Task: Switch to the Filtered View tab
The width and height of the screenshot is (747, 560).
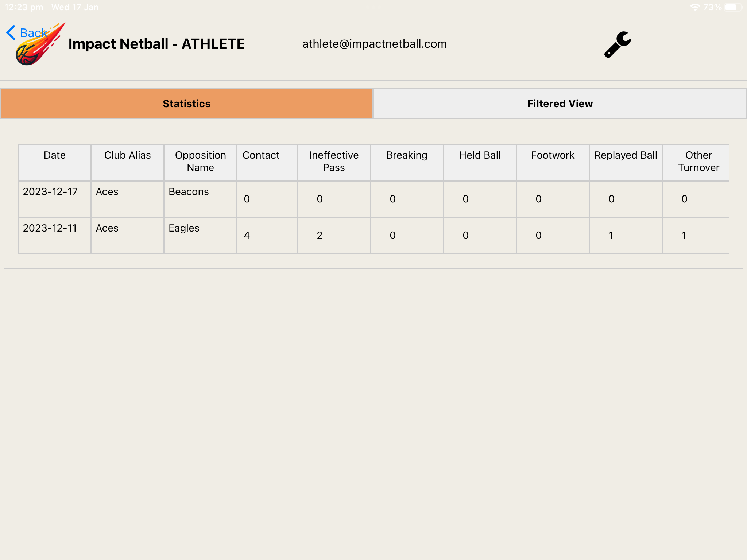Action: click(x=560, y=104)
